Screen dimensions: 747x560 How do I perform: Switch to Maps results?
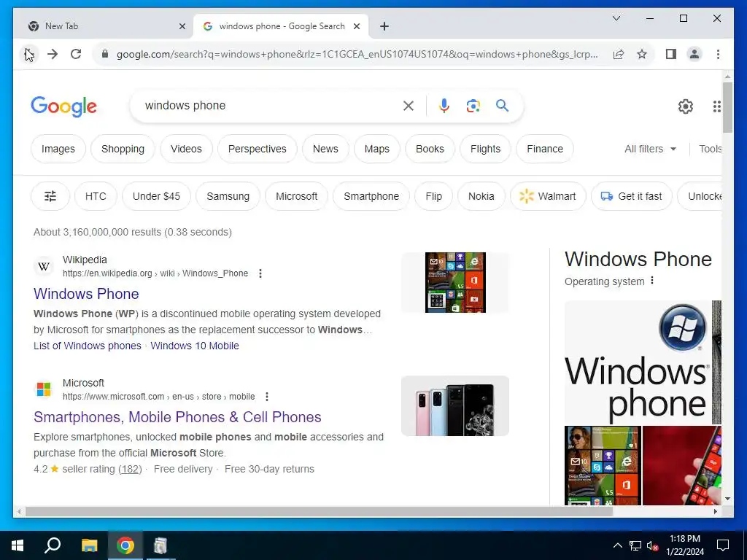(377, 149)
